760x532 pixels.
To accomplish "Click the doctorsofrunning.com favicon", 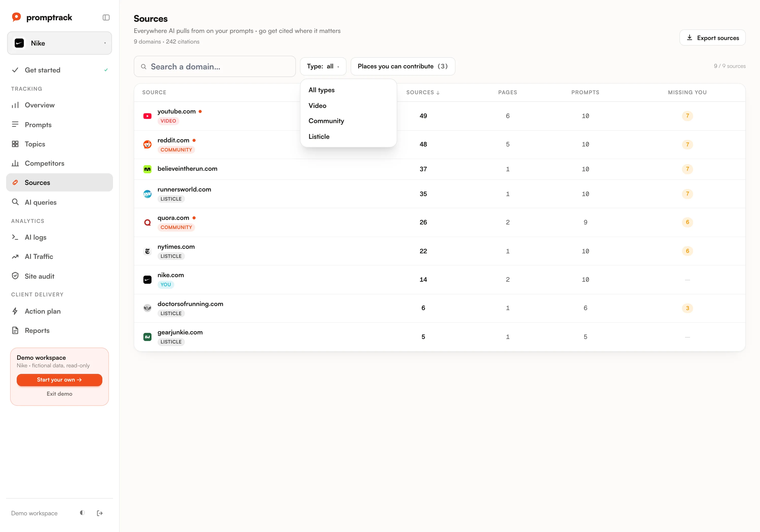I will click(x=147, y=308).
